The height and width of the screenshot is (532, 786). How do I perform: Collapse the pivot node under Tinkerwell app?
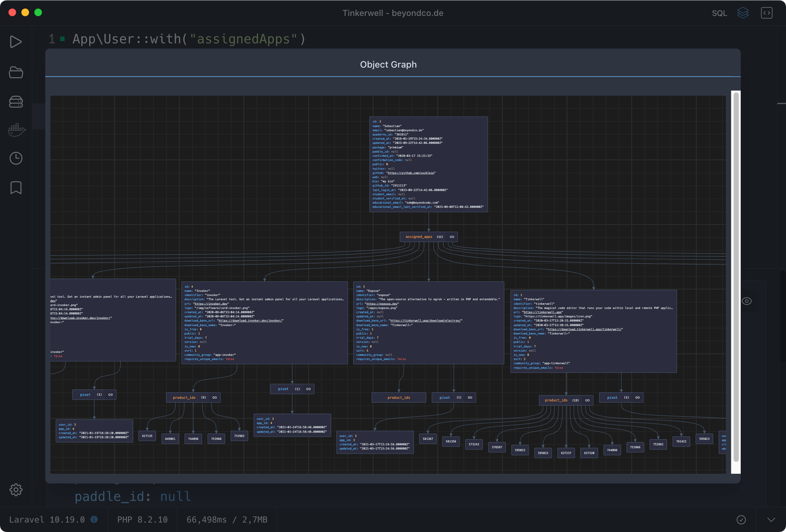[x=621, y=398]
